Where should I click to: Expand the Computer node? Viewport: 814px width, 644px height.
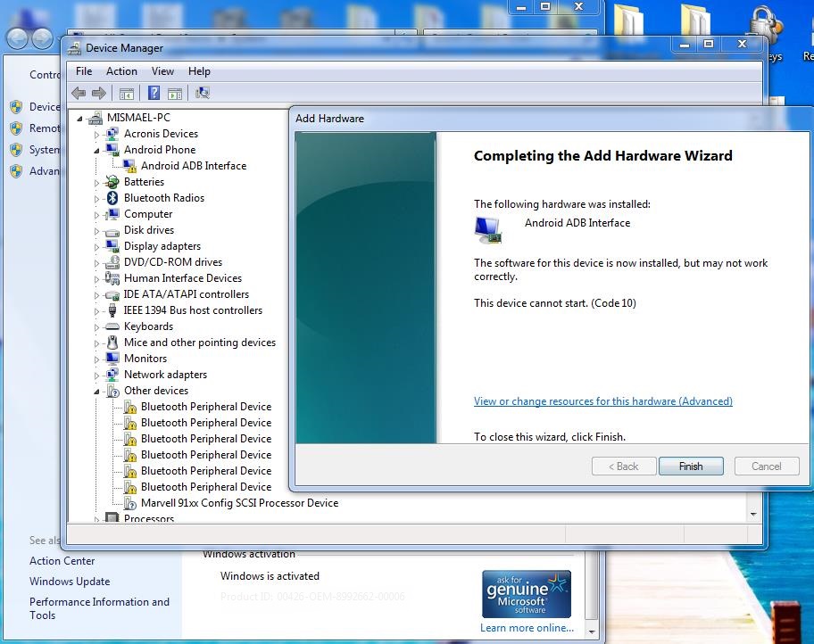coord(96,215)
